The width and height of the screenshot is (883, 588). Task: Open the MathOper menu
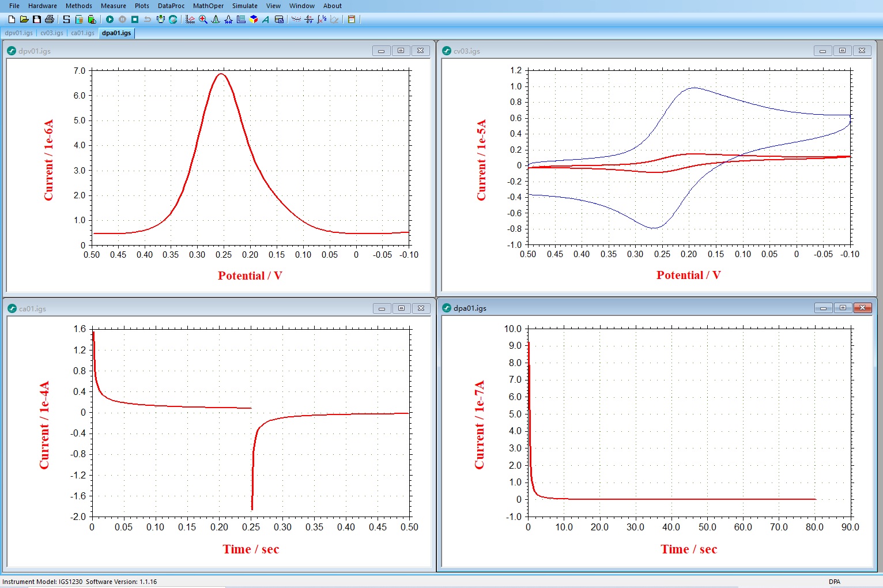(208, 6)
